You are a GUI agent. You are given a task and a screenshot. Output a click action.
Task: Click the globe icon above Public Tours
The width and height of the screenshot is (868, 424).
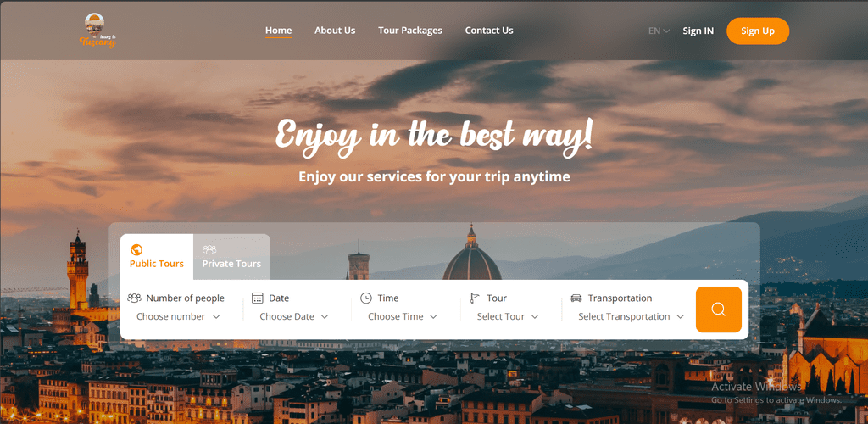pos(136,249)
